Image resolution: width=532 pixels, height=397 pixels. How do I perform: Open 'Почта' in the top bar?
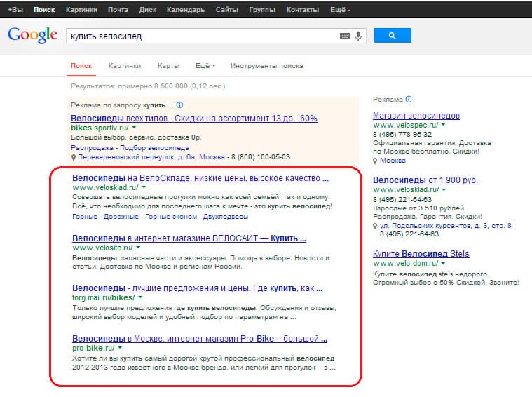[x=118, y=10]
